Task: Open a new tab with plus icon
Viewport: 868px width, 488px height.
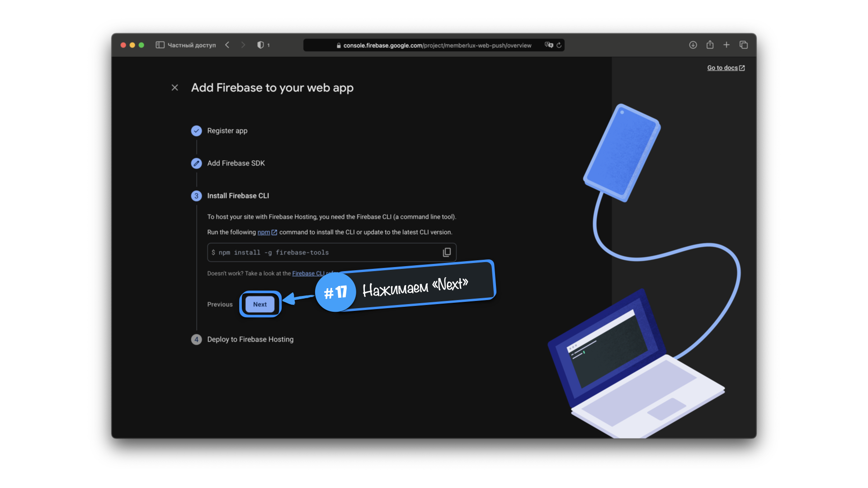Action: coord(726,45)
